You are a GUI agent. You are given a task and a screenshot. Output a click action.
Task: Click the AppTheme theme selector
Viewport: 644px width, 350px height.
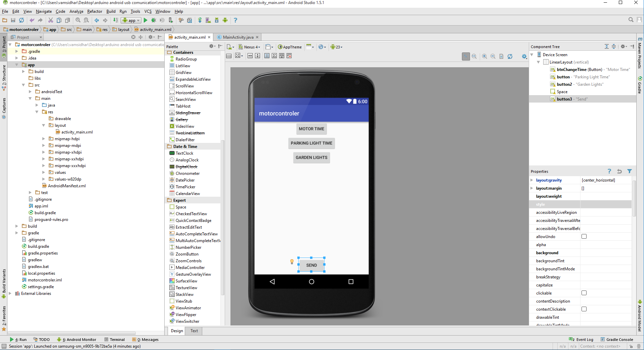(x=290, y=47)
